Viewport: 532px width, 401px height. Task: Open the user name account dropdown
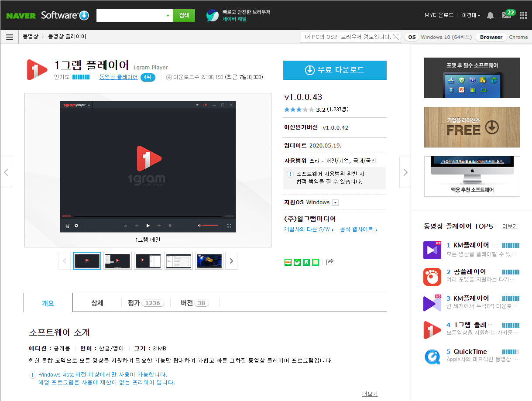click(471, 15)
